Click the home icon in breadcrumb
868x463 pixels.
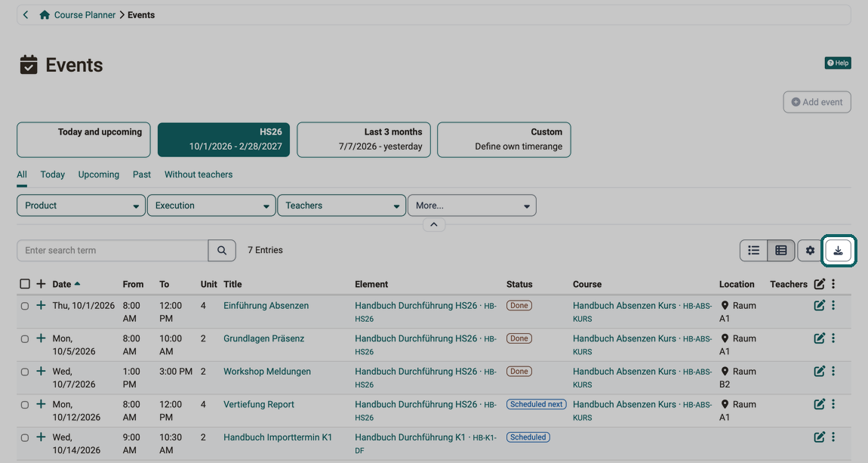45,15
